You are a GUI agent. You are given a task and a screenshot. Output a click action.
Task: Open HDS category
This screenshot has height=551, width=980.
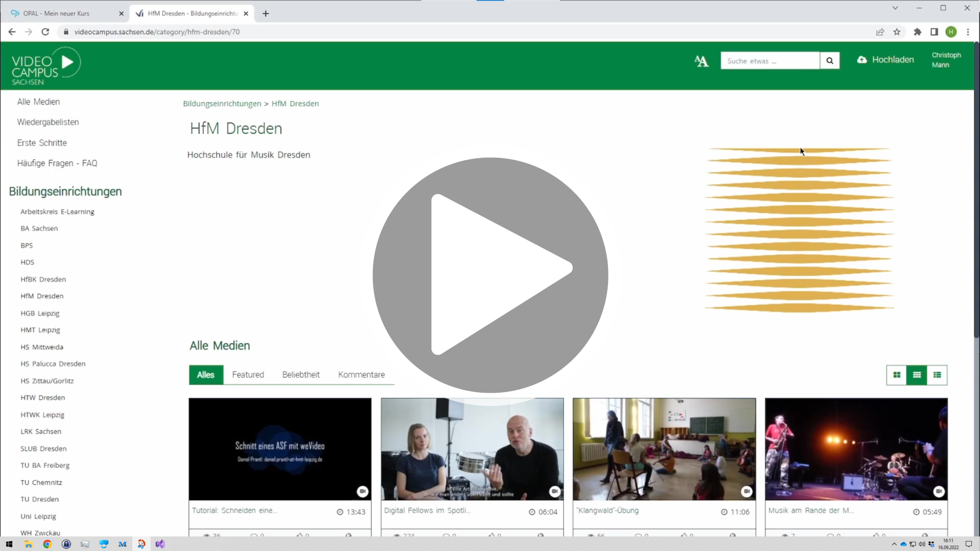(28, 262)
